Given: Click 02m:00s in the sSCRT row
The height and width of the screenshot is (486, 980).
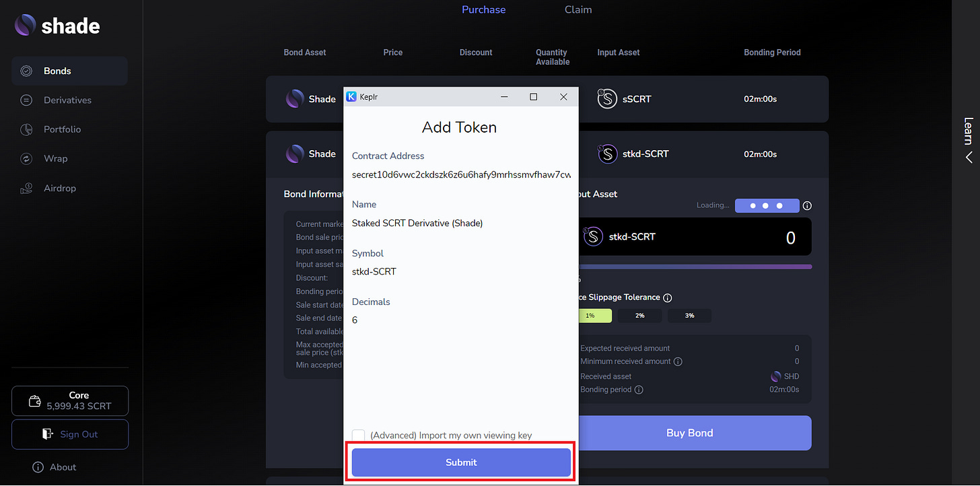Looking at the screenshot, I should (x=761, y=99).
